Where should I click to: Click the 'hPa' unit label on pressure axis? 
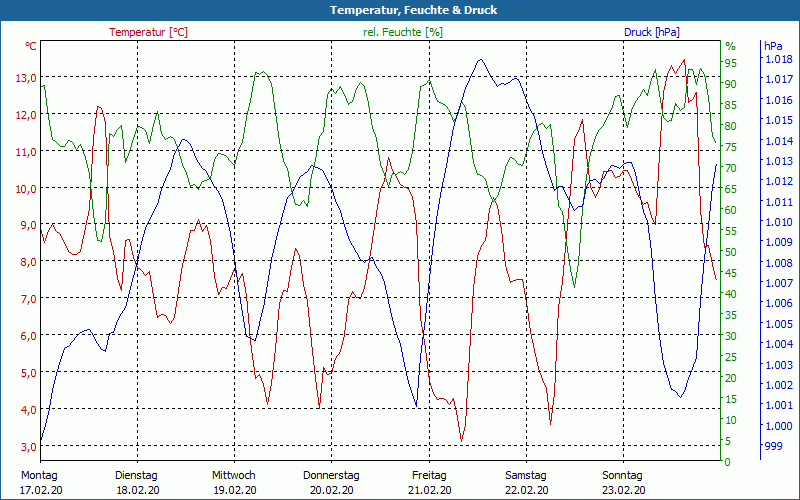pyautogui.click(x=773, y=46)
